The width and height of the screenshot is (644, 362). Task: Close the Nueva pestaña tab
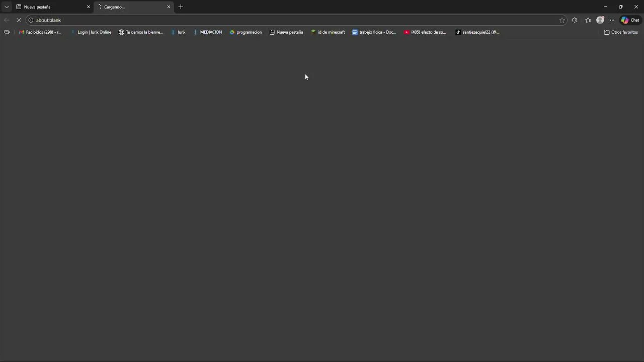click(x=89, y=7)
